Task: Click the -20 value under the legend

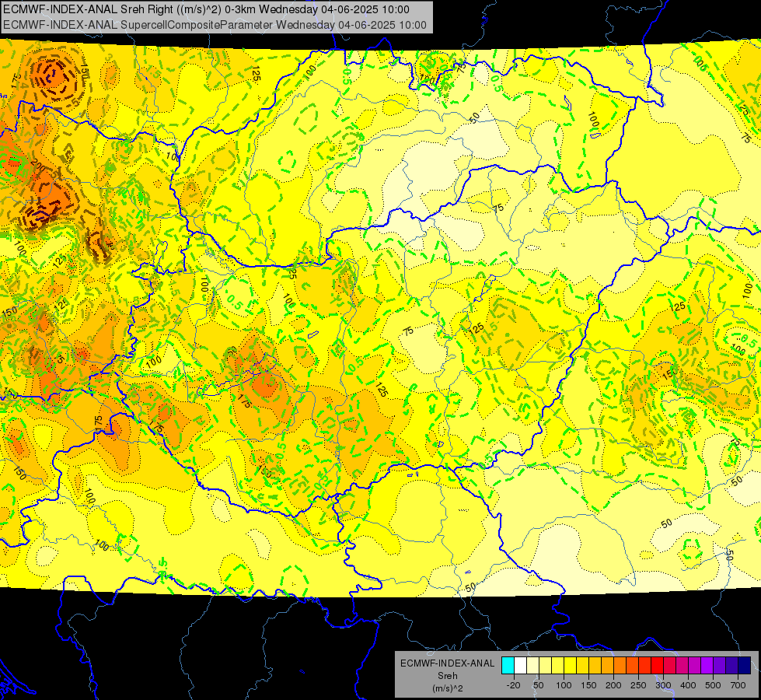Action: (514, 685)
